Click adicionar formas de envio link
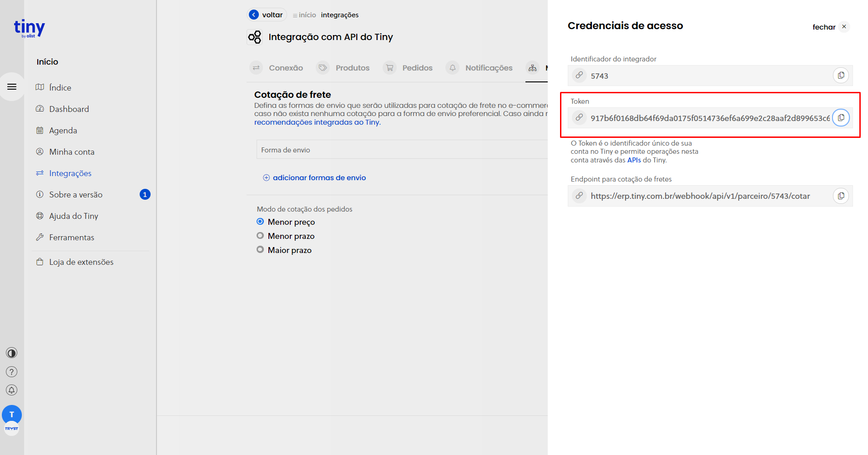The height and width of the screenshot is (455, 868). [319, 177]
